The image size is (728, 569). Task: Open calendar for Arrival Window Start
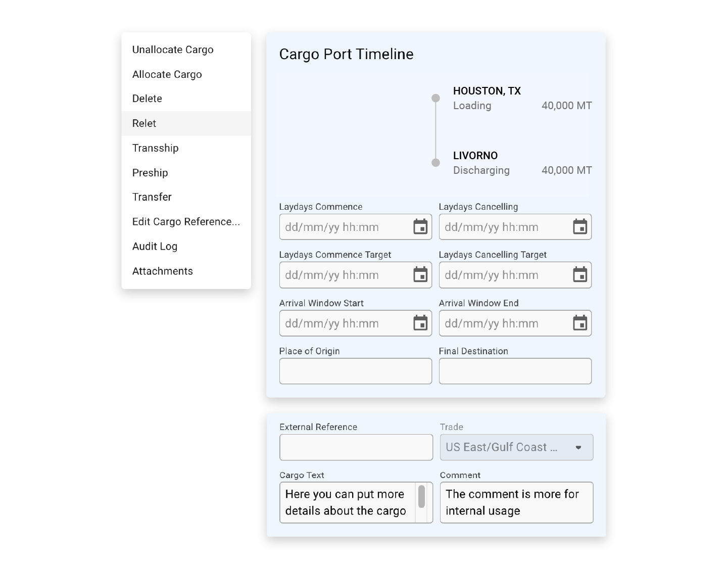(420, 323)
